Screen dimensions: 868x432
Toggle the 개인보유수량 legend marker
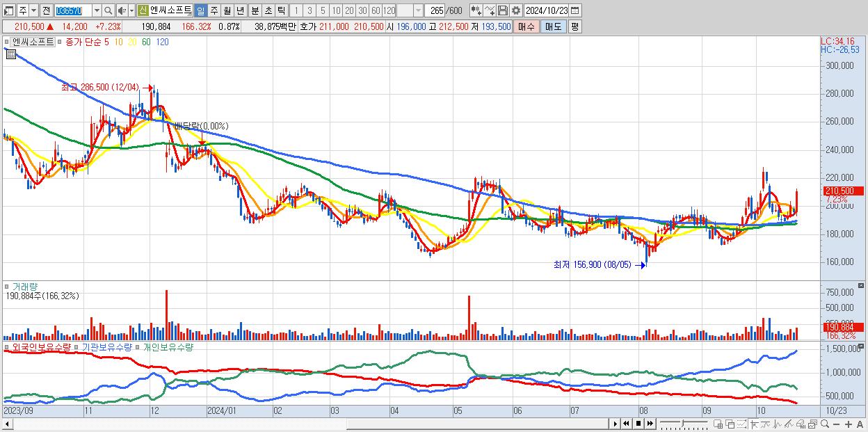[x=138, y=346]
